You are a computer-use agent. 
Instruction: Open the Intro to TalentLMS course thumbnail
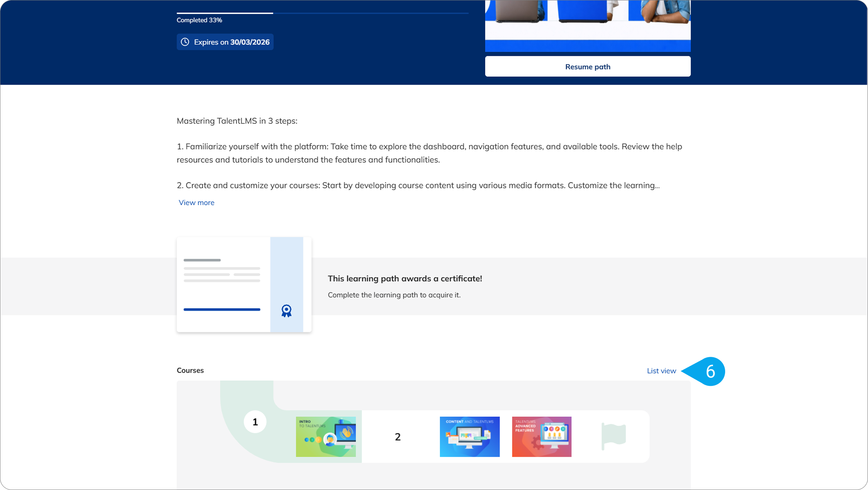(x=326, y=436)
